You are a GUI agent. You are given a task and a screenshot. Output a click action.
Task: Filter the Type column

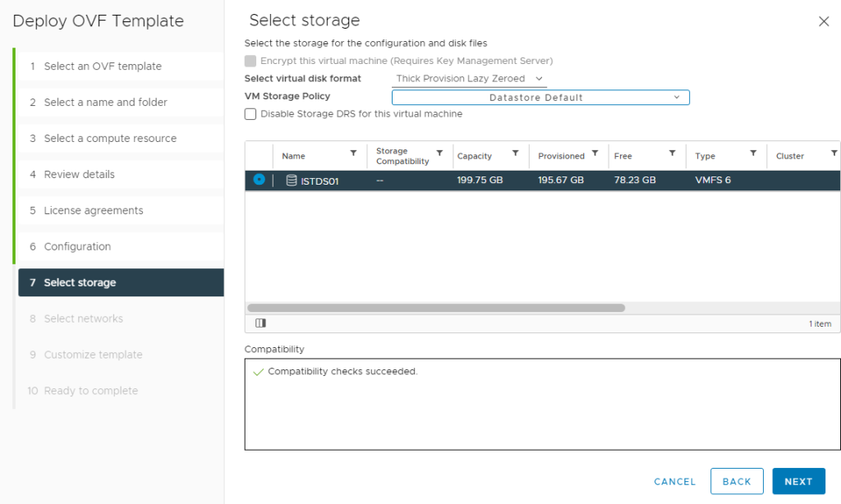click(753, 153)
